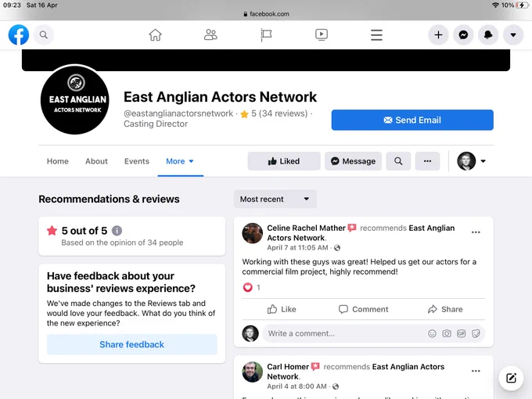
Task: Open the Friends icon in top bar
Action: click(x=210, y=34)
